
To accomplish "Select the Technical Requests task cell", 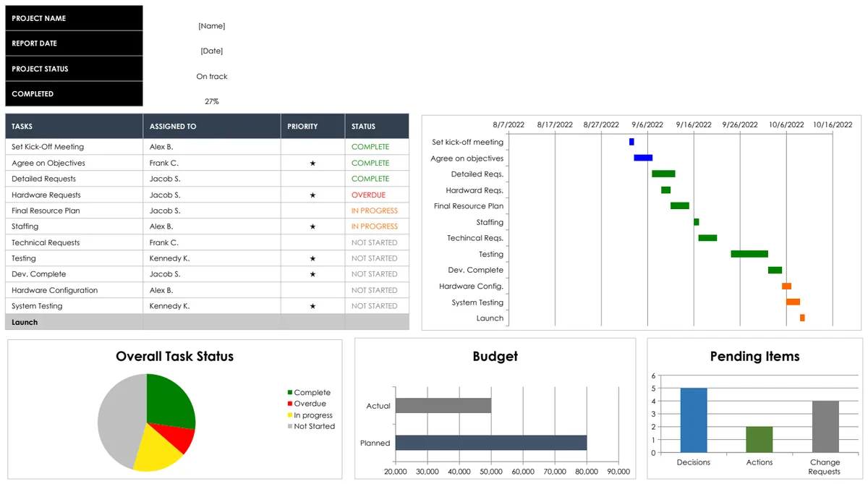I will tap(74, 242).
